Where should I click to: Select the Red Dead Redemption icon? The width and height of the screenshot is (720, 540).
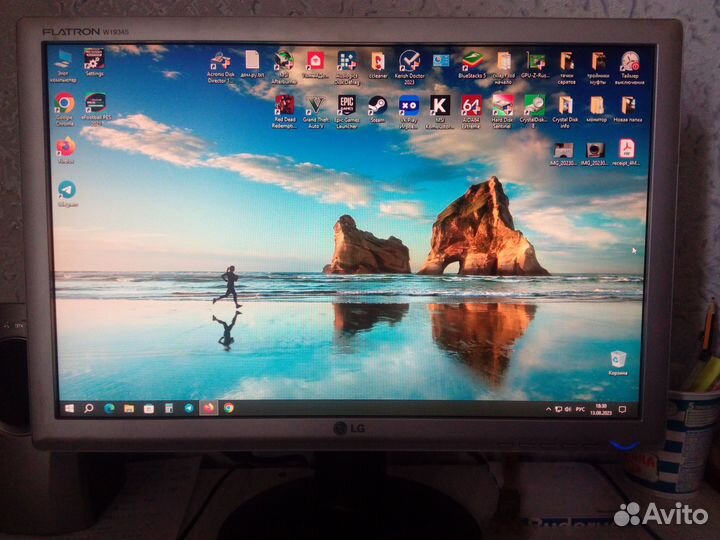[284, 104]
